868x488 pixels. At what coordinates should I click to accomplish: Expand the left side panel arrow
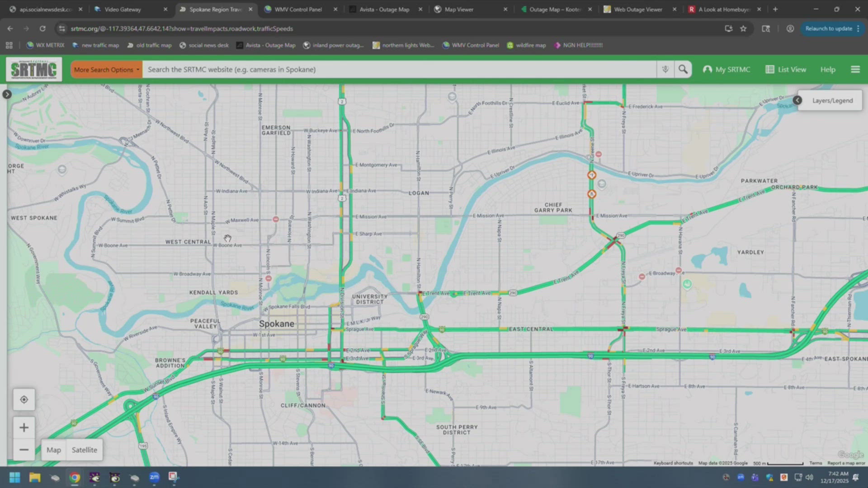pyautogui.click(x=7, y=94)
